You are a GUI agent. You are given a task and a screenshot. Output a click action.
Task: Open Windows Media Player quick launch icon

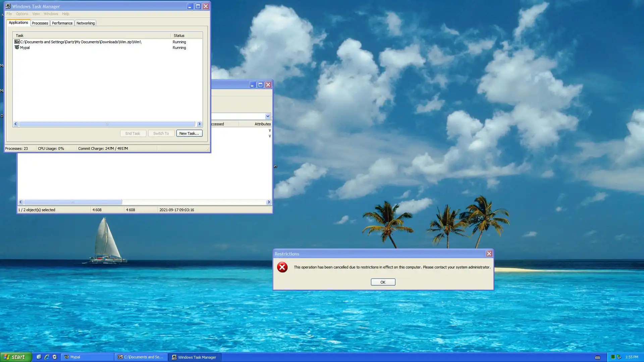55,357
